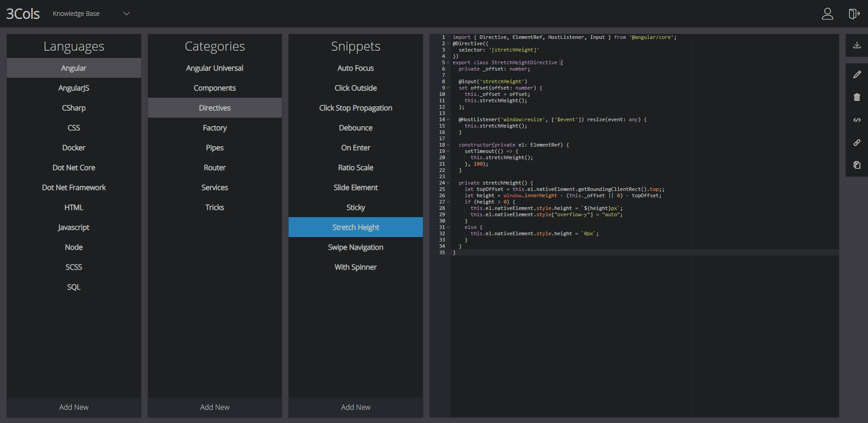Delete the snippet using the trash icon
This screenshot has width=868, height=423.
(856, 97)
